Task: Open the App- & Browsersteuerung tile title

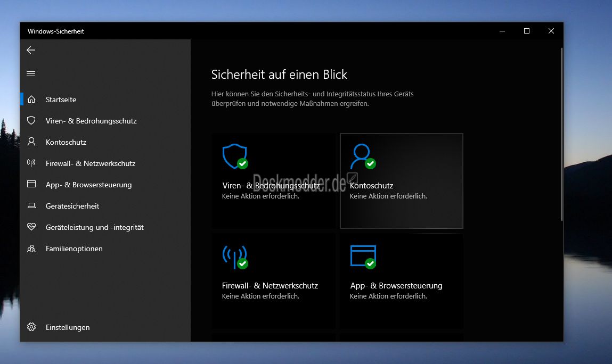Action: 396,286
